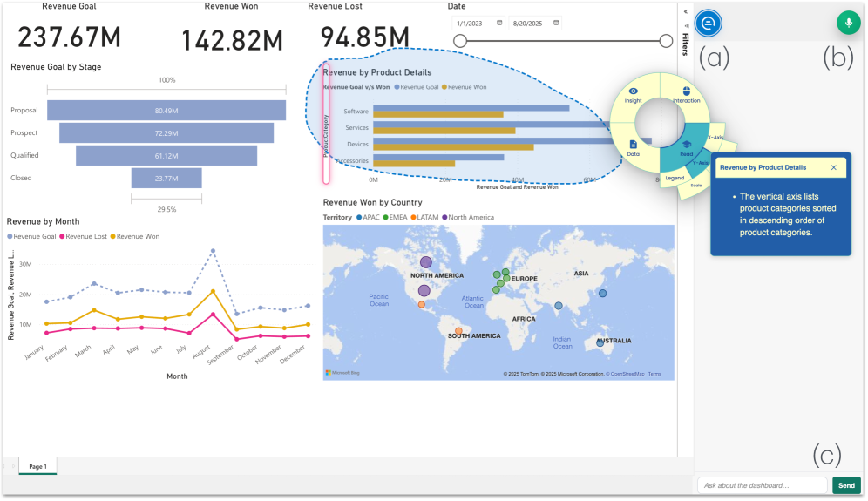Switch to the Page 1 tab

coord(37,467)
